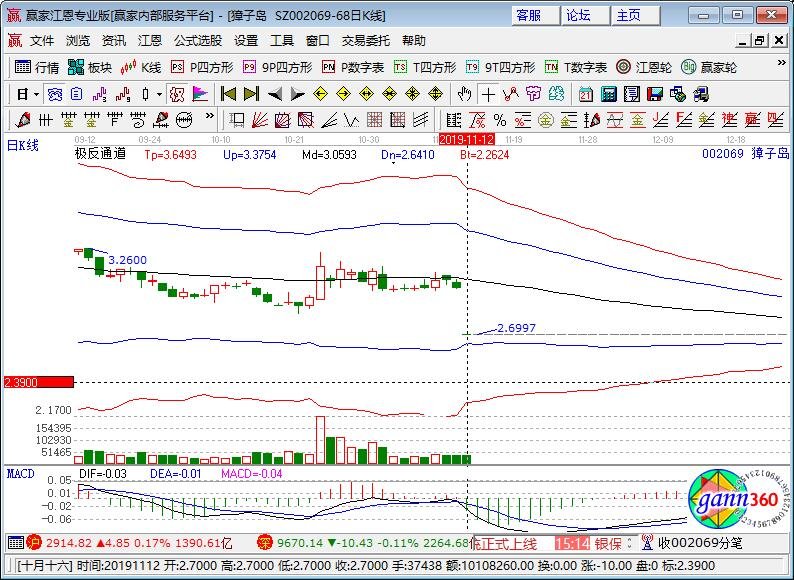Select the Gann fan lines tool
The image size is (794, 580).
tap(260, 121)
